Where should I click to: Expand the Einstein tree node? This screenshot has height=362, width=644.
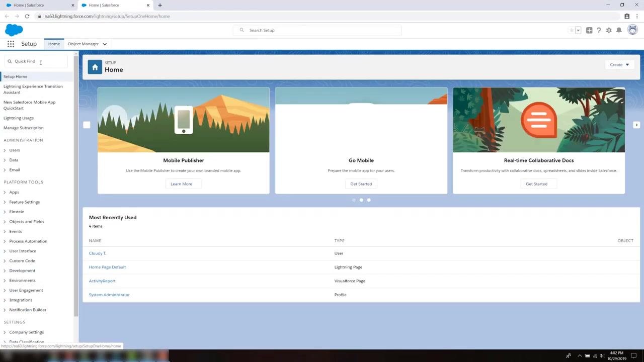pyautogui.click(x=5, y=212)
